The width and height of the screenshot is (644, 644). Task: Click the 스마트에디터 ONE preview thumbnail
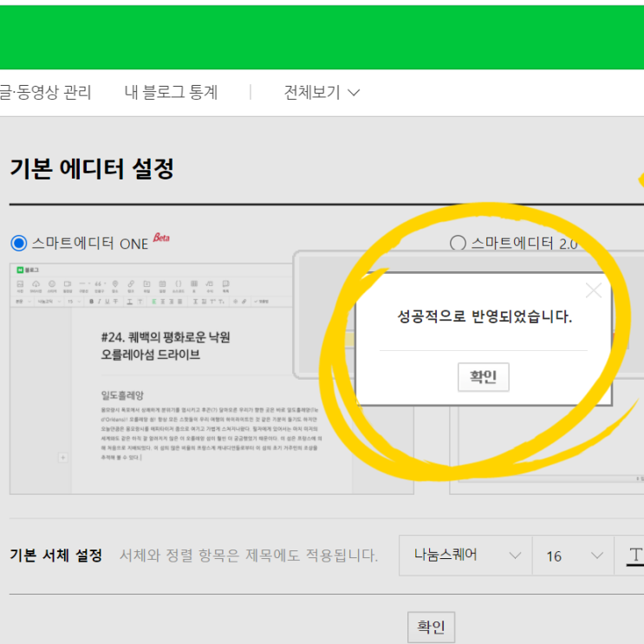coord(211,378)
